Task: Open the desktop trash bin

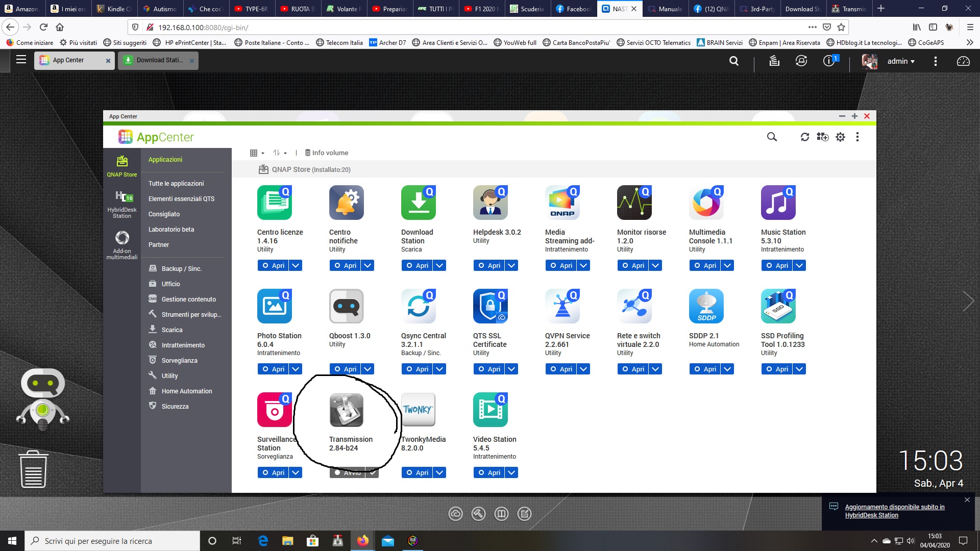Action: click(34, 469)
